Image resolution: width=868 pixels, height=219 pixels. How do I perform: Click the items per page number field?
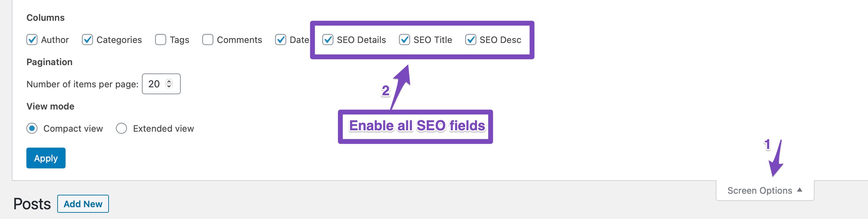[155, 84]
